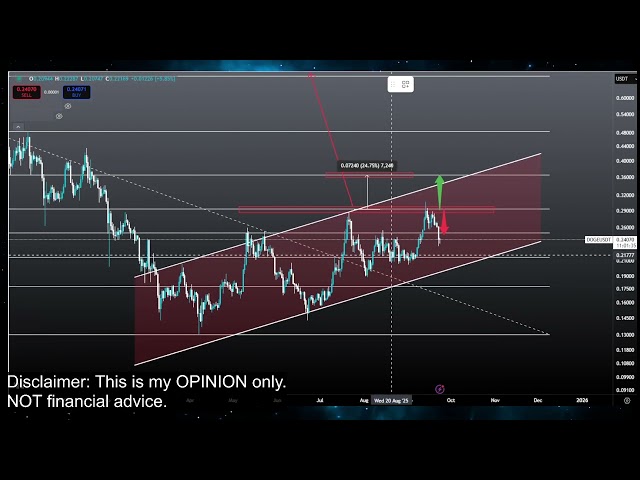Toggle the lower eye visibility icon
The height and width of the screenshot is (480, 640).
click(59, 116)
